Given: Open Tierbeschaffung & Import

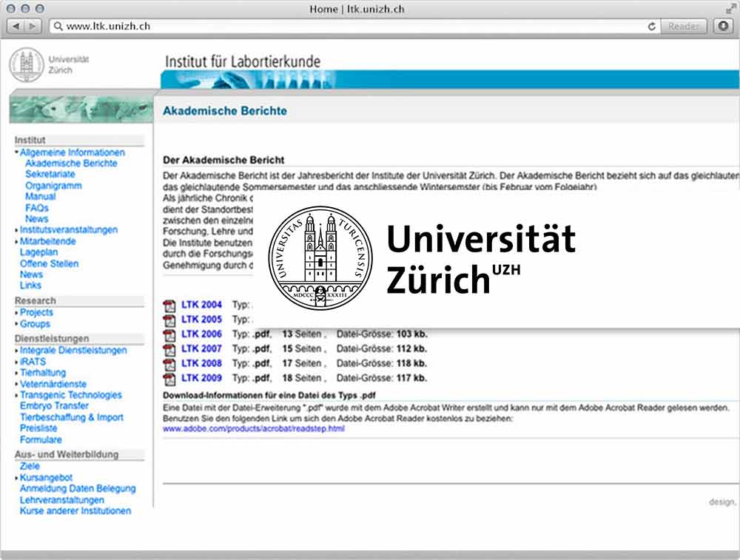Looking at the screenshot, I should pos(72,417).
